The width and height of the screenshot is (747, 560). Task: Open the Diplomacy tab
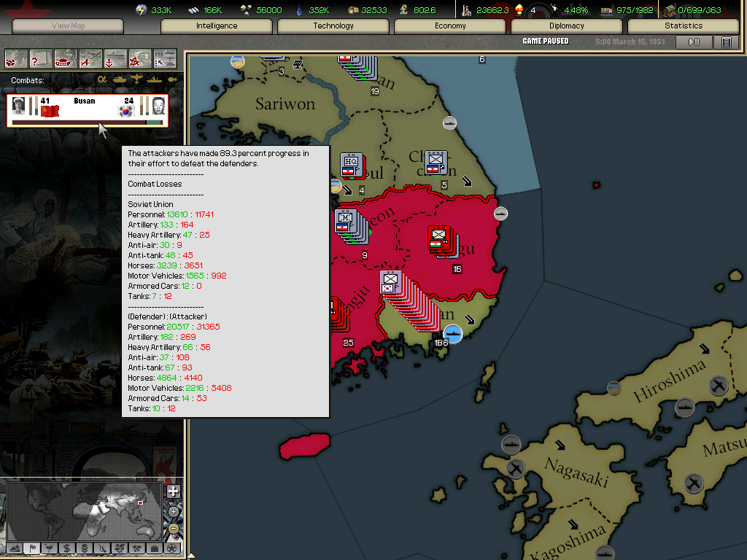(x=566, y=26)
